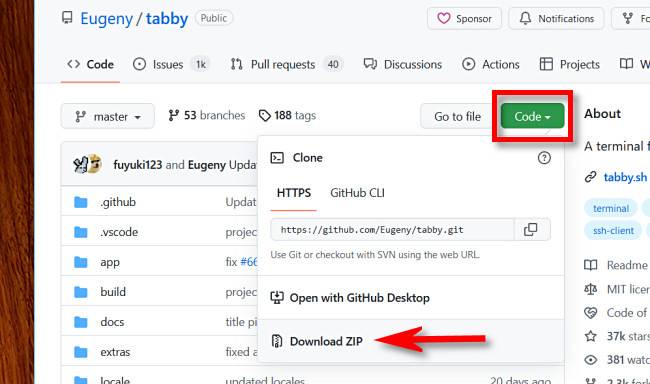Click the Sponsor button
The image size is (650, 384).
[x=464, y=19]
